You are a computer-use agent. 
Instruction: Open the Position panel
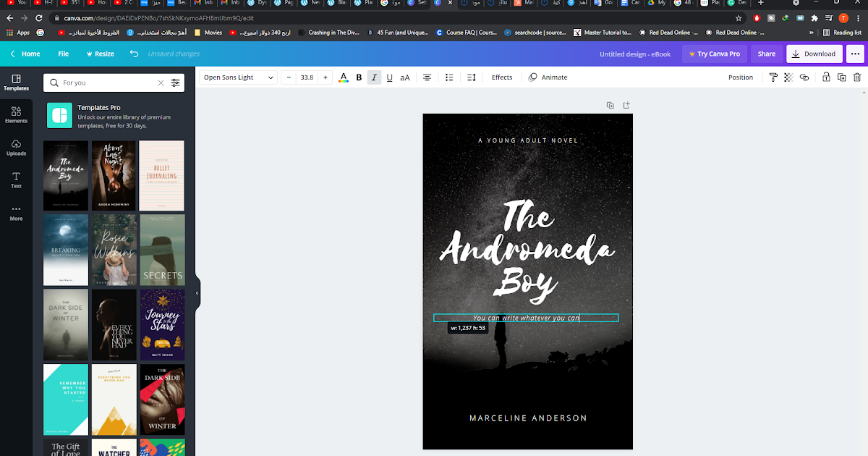pos(741,77)
